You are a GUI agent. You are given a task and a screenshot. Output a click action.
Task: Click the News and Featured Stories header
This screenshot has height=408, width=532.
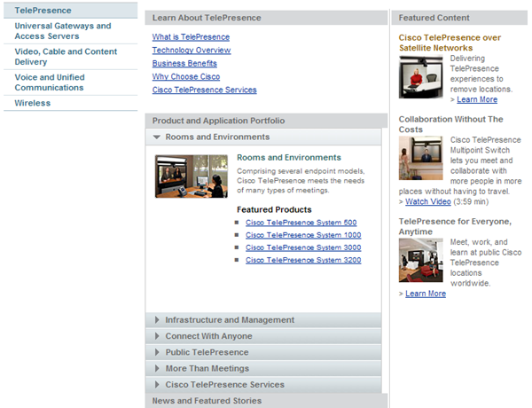[266, 401]
